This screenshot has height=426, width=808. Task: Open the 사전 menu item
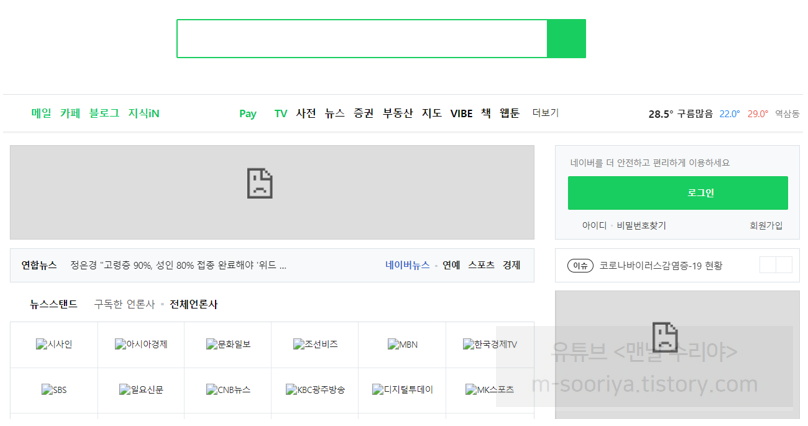(306, 113)
